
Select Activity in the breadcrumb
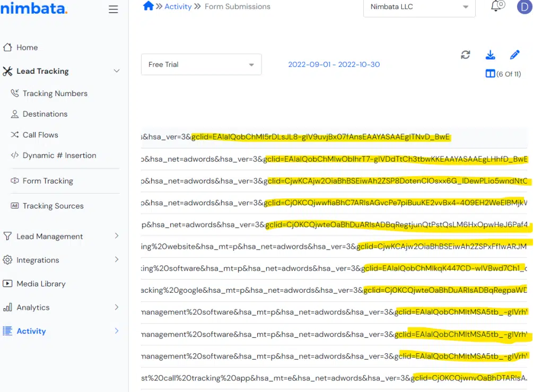(x=178, y=6)
